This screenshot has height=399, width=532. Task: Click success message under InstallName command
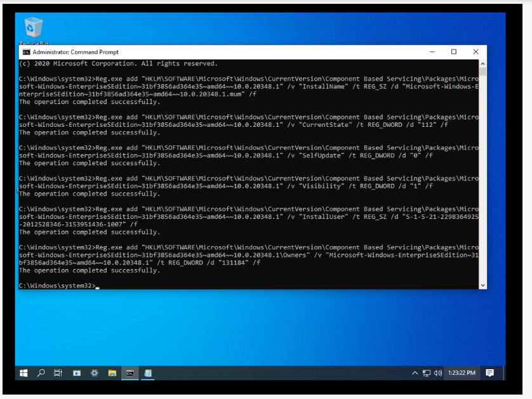point(90,101)
